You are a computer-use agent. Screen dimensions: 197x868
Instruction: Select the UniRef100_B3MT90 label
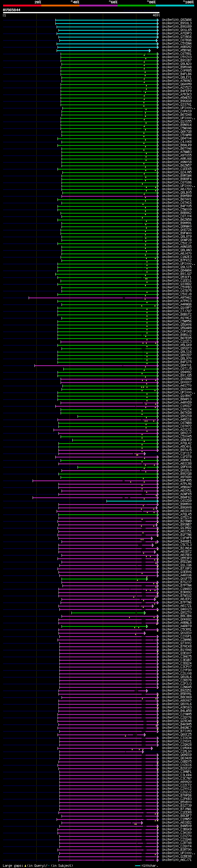tap(177, 850)
